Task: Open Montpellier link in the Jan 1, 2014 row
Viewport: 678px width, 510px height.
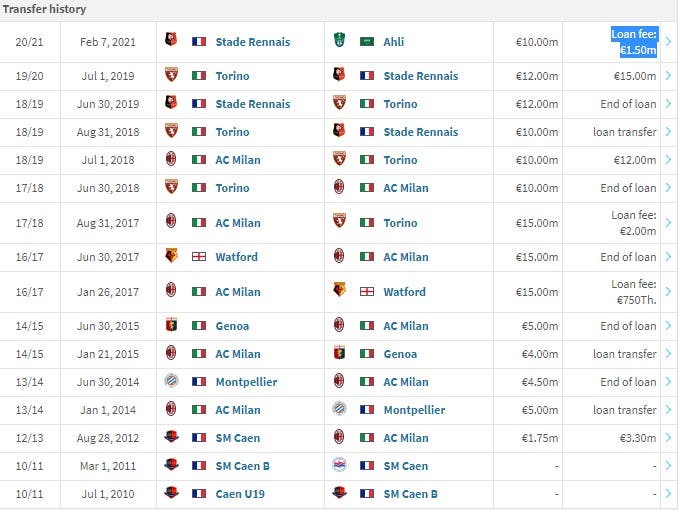Action: [x=414, y=410]
